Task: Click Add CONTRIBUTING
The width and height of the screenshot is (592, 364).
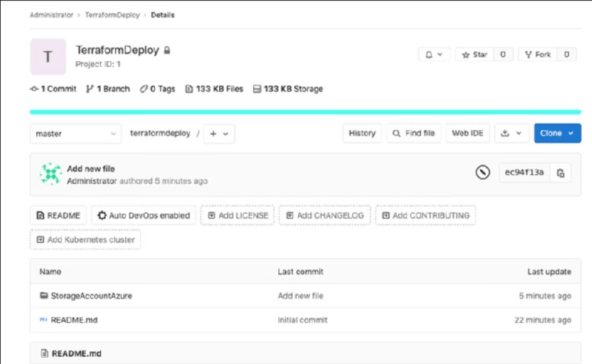Action: (426, 215)
